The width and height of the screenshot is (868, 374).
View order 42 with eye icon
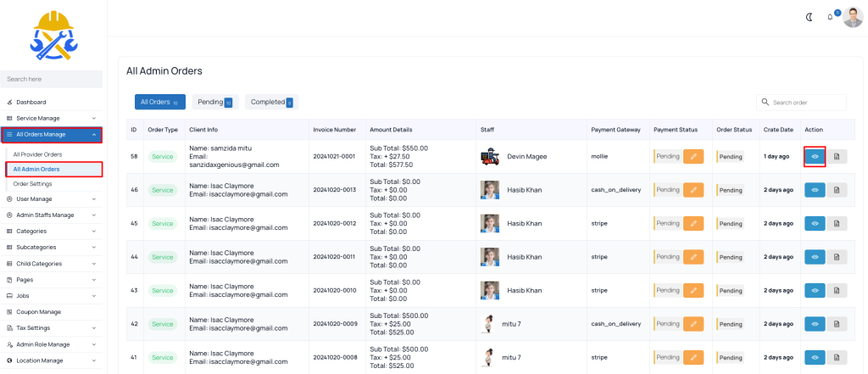pos(815,324)
